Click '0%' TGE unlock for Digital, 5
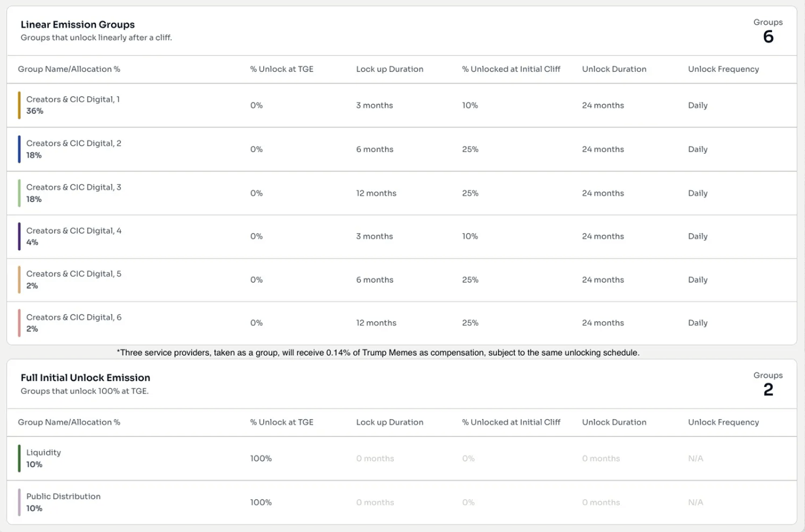The image size is (805, 532). (x=256, y=280)
